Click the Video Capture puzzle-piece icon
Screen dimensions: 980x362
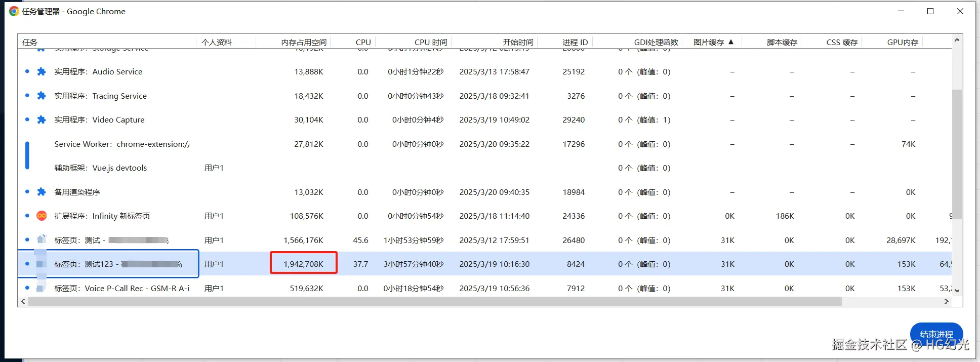click(x=42, y=120)
